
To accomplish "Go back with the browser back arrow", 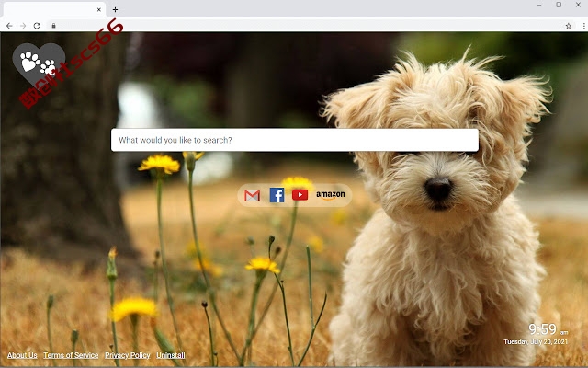I will [x=9, y=26].
